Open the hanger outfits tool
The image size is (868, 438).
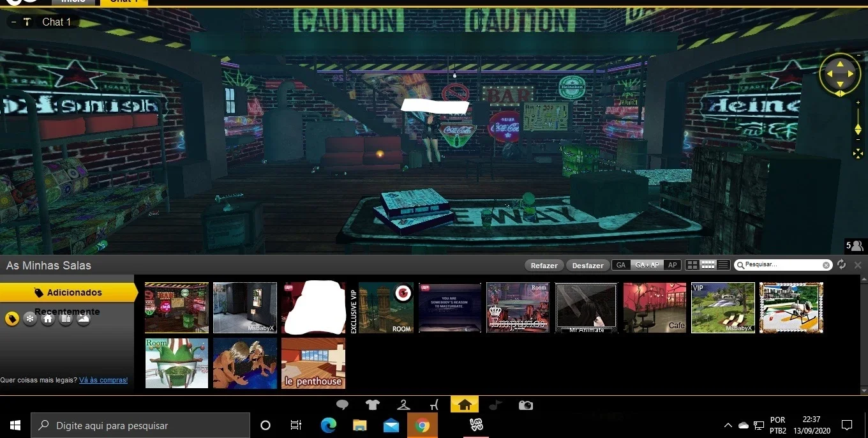coord(403,405)
